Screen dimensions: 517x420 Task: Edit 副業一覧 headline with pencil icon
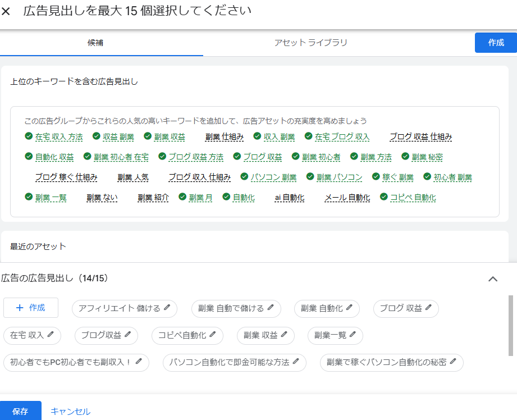point(353,335)
